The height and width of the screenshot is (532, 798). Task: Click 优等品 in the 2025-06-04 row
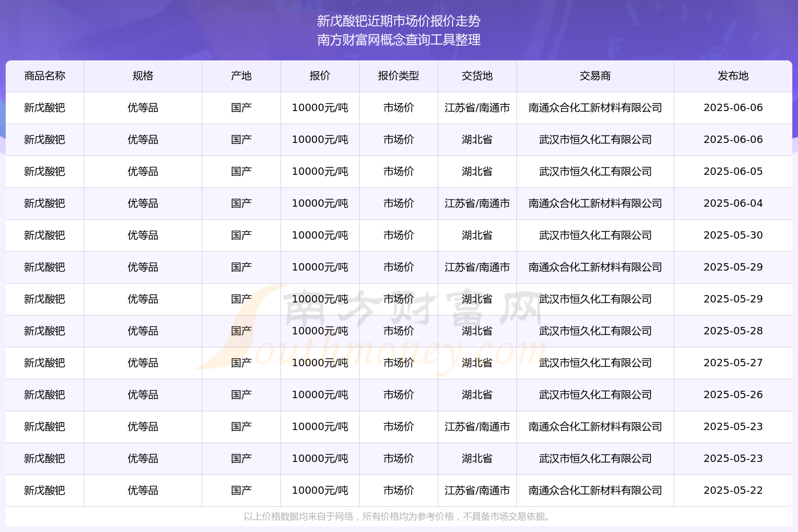tap(142, 203)
